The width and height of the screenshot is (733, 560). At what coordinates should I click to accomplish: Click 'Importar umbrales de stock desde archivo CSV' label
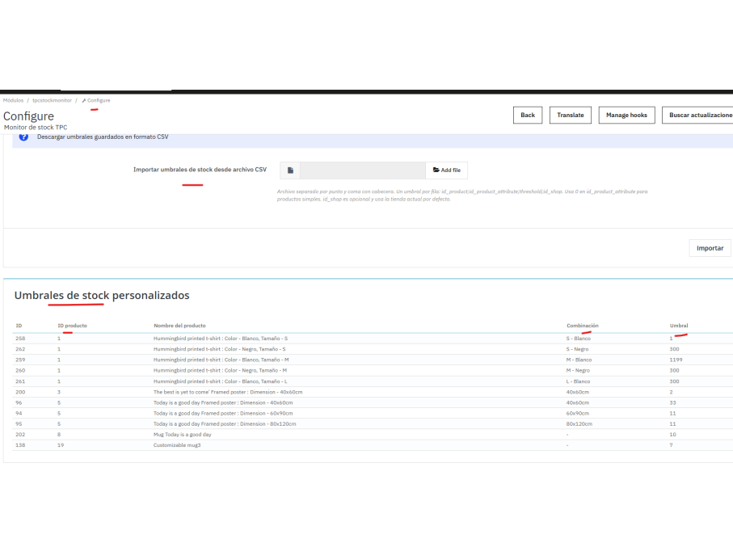tap(200, 170)
